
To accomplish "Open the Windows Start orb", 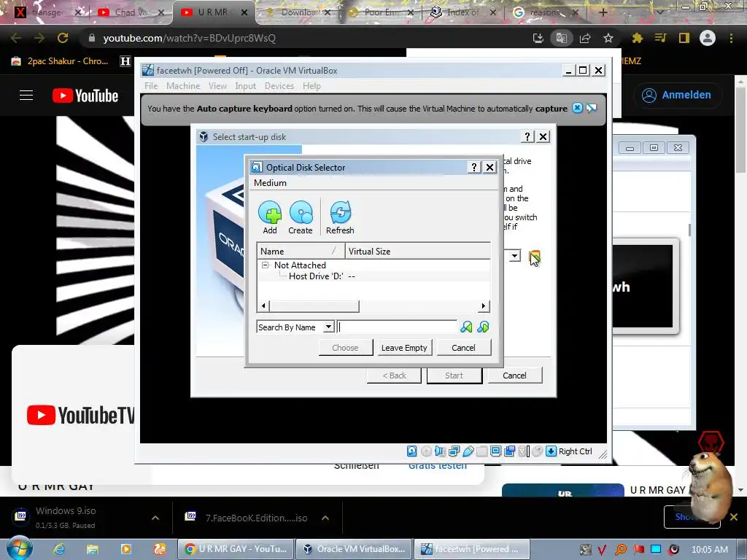I will [19, 548].
